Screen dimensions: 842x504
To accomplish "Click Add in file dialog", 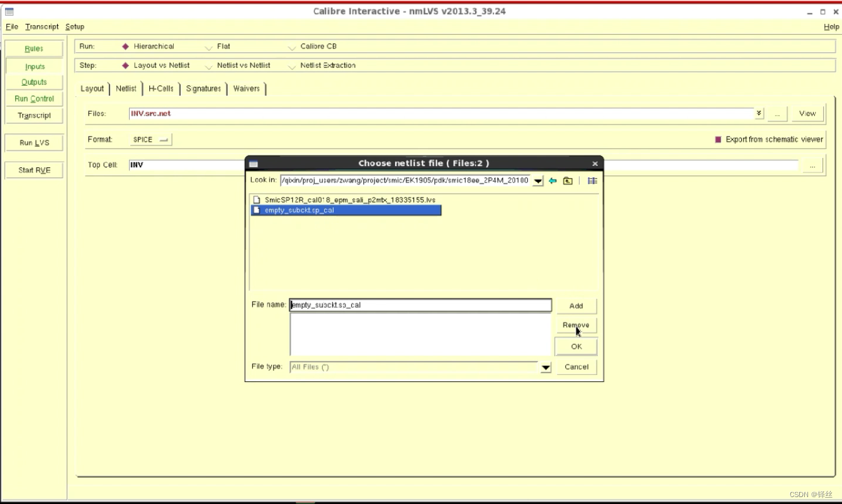I will click(x=576, y=306).
